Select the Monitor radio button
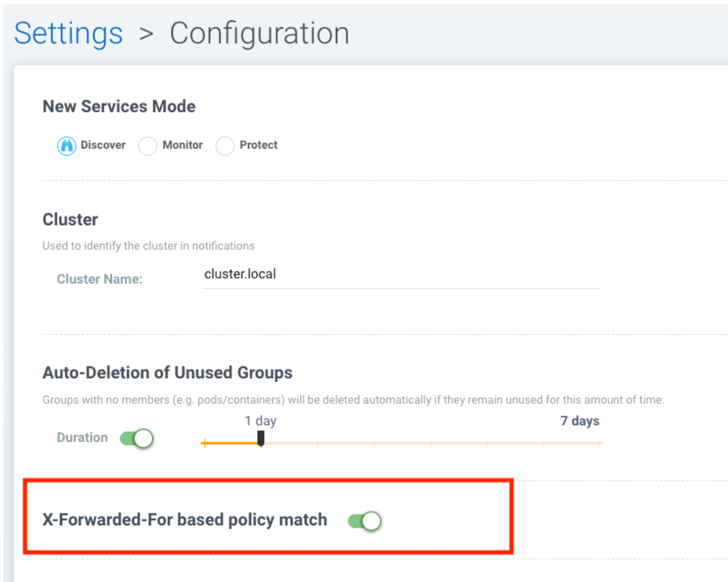The width and height of the screenshot is (728, 582). tap(147, 146)
